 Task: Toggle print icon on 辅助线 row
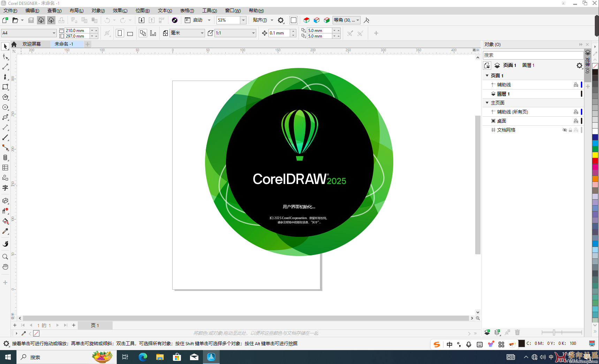(x=576, y=85)
